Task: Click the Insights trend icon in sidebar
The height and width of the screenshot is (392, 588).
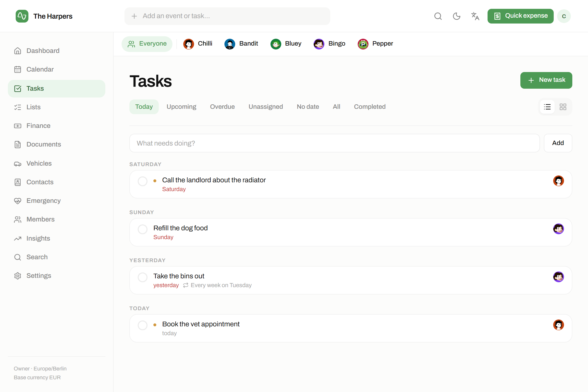Action: (17, 238)
